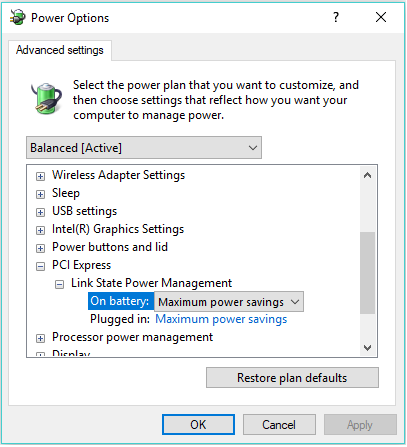This screenshot has width=407, height=447.
Task: Open the Balanced [Active] plan dropdown
Action: click(144, 148)
